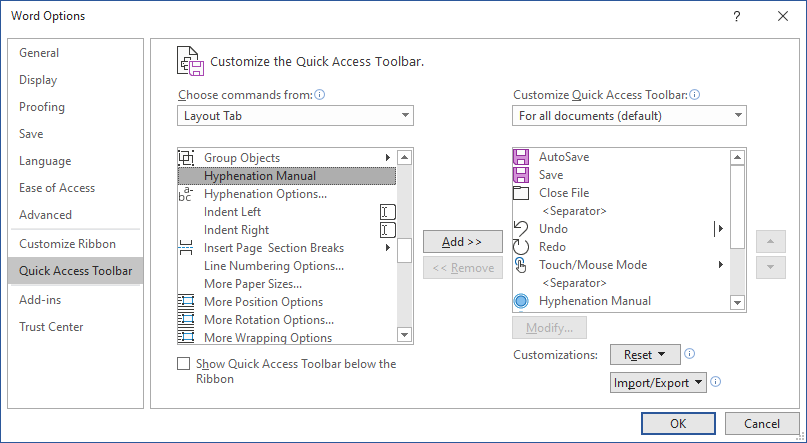Expand the Touch/Mouse Mode arrow
Image resolution: width=807 pixels, height=443 pixels.
[x=721, y=265]
